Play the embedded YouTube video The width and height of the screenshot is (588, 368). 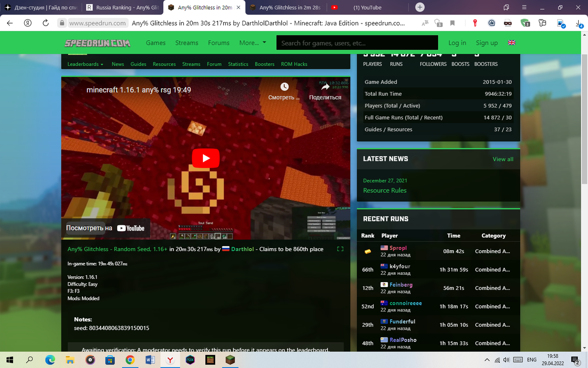(x=205, y=158)
